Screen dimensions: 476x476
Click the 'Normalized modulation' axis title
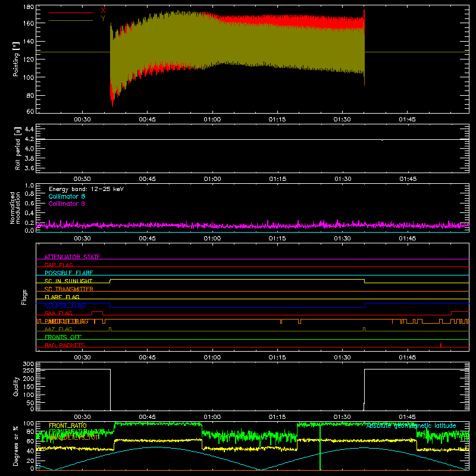pos(15,208)
